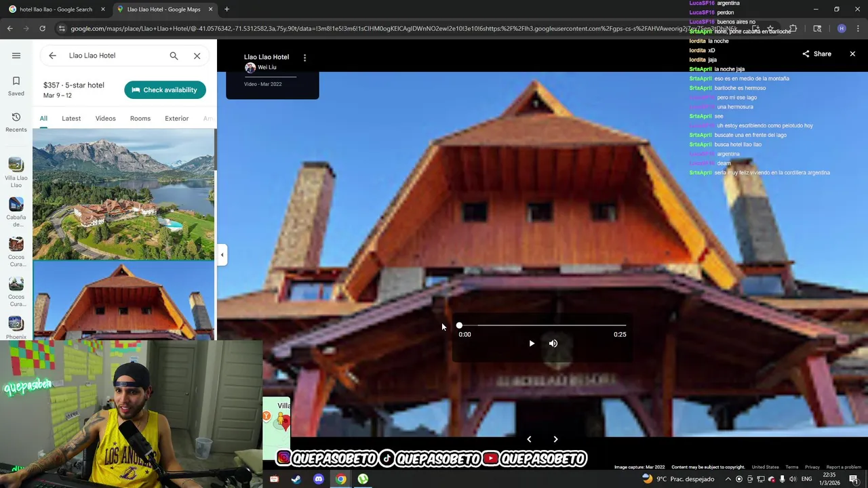
Task: Open the clock showing 22:35
Action: (829, 479)
